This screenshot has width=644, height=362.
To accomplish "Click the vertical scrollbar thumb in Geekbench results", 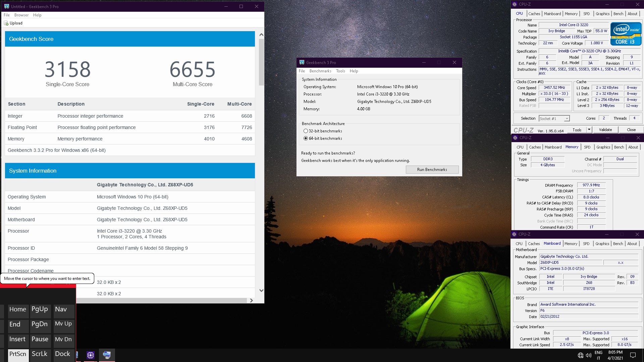I will point(261,62).
